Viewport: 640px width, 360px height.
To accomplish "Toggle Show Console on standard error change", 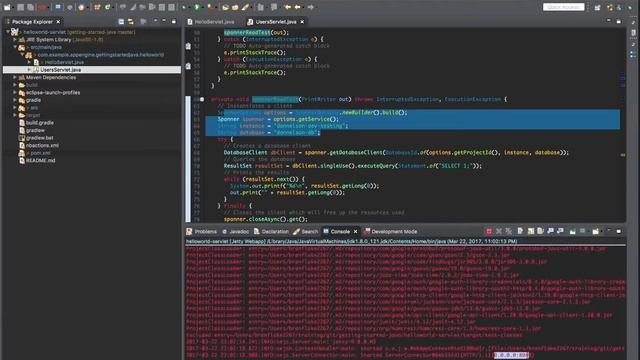I will 560,231.
